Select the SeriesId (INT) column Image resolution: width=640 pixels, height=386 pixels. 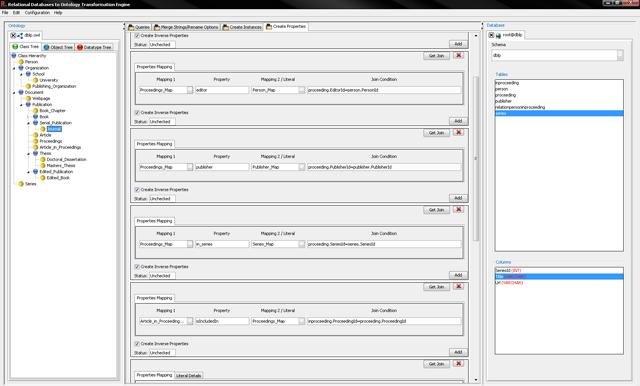pos(559,271)
